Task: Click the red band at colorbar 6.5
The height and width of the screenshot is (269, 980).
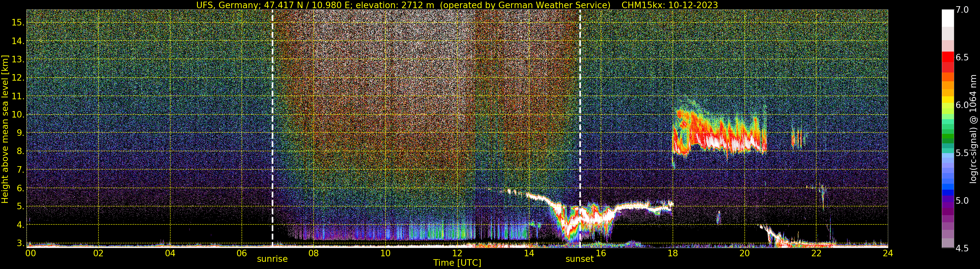Action: tap(948, 57)
